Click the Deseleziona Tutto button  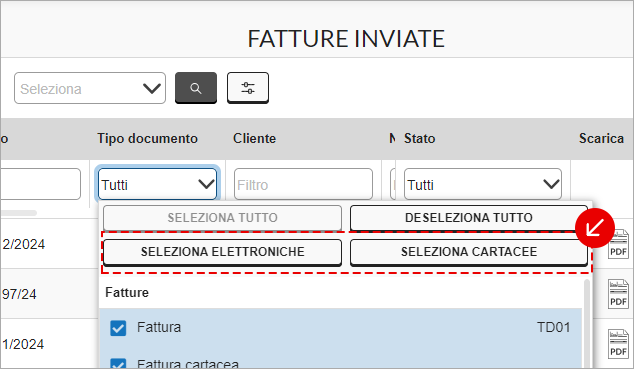click(x=469, y=218)
